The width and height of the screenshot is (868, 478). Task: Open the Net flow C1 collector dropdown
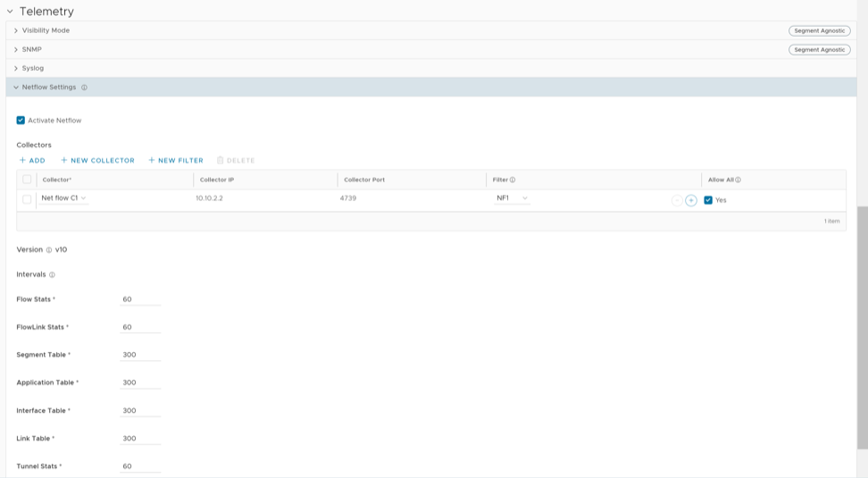click(64, 198)
